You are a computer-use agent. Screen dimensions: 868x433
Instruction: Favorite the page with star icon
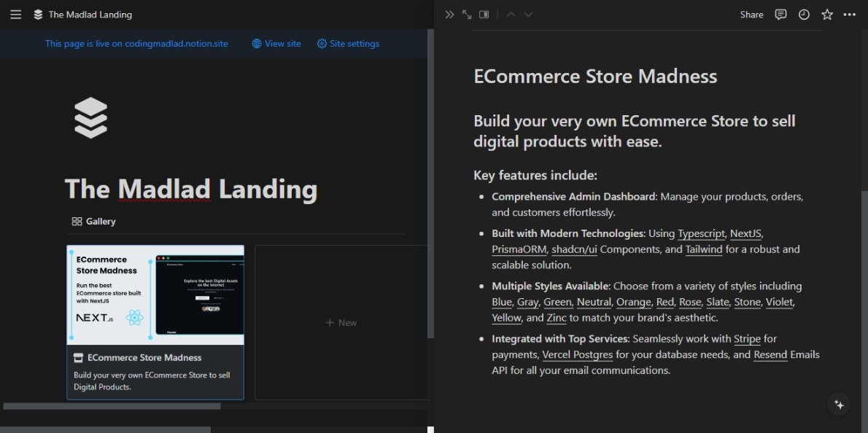827,15
